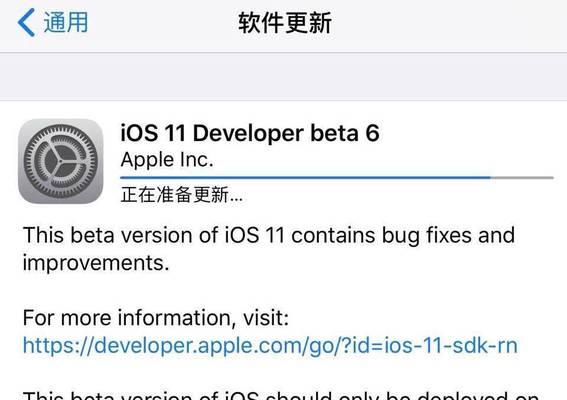The image size is (567, 400).
Task: Click the word improvements. in the description
Action: pyautogui.click(x=96, y=263)
